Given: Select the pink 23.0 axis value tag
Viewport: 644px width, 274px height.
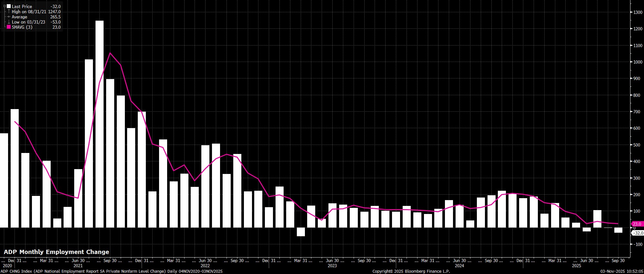Looking at the screenshot, I should [637, 224].
